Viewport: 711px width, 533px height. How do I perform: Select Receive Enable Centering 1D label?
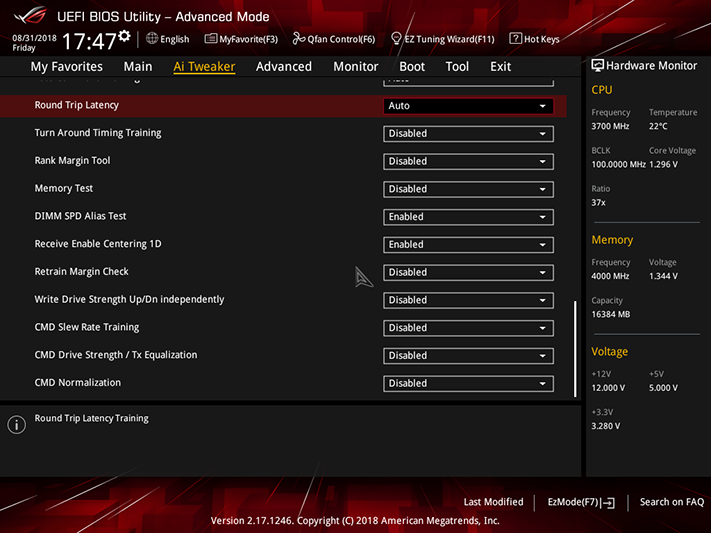pyautogui.click(x=98, y=244)
